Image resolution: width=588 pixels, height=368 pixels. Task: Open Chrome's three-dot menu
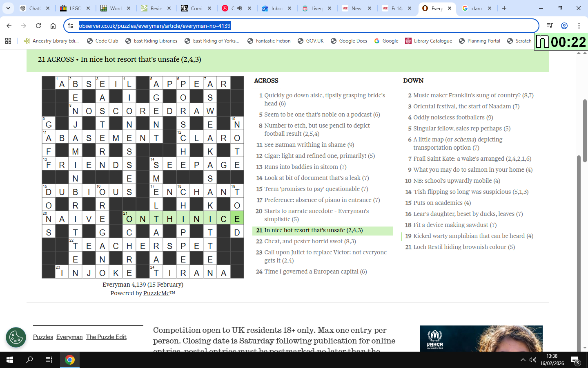(x=579, y=26)
